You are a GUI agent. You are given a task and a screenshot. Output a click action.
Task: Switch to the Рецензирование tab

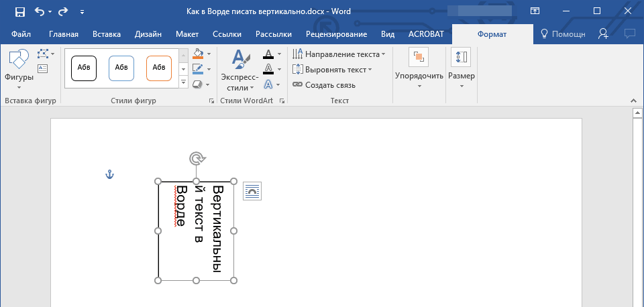(x=336, y=34)
